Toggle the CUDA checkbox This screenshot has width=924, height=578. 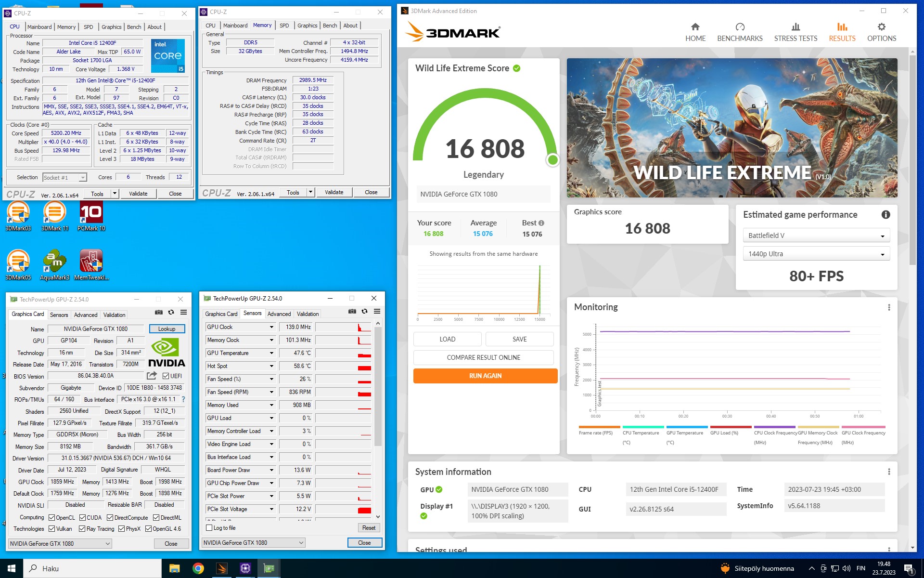[82, 518]
